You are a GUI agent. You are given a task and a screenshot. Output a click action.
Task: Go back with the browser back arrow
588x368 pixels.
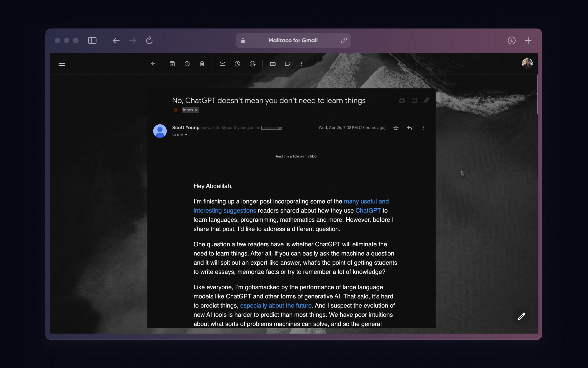(116, 40)
